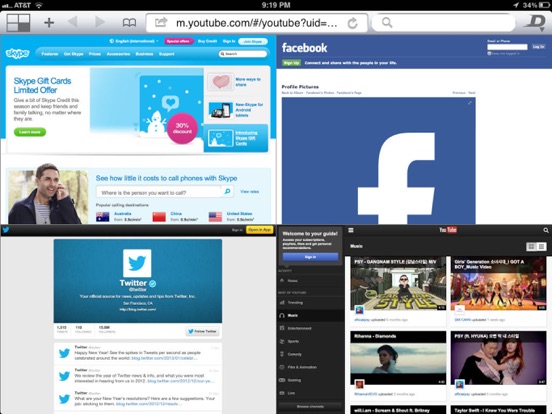Select New Skype for Android tablets item

point(236,110)
